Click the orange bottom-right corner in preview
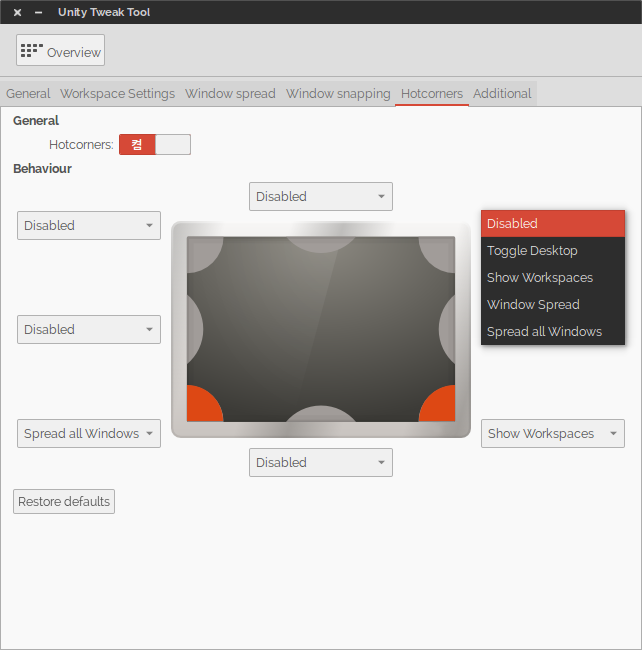The width and height of the screenshot is (642, 650). pyautogui.click(x=440, y=405)
